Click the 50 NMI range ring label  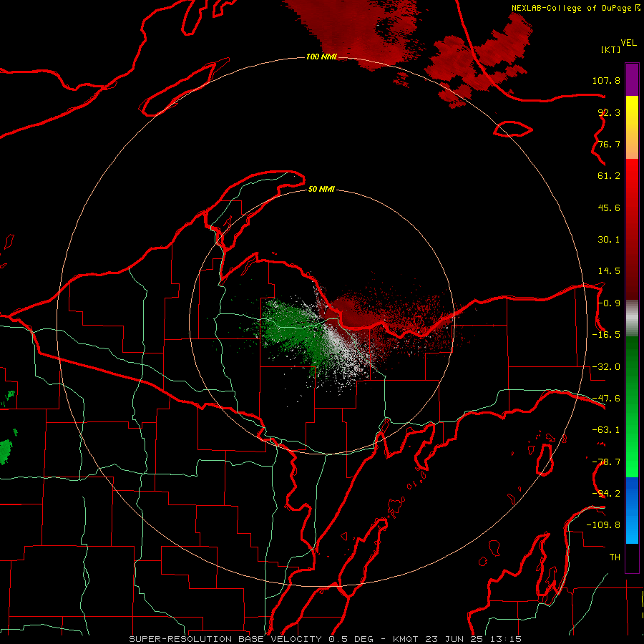coord(321,189)
